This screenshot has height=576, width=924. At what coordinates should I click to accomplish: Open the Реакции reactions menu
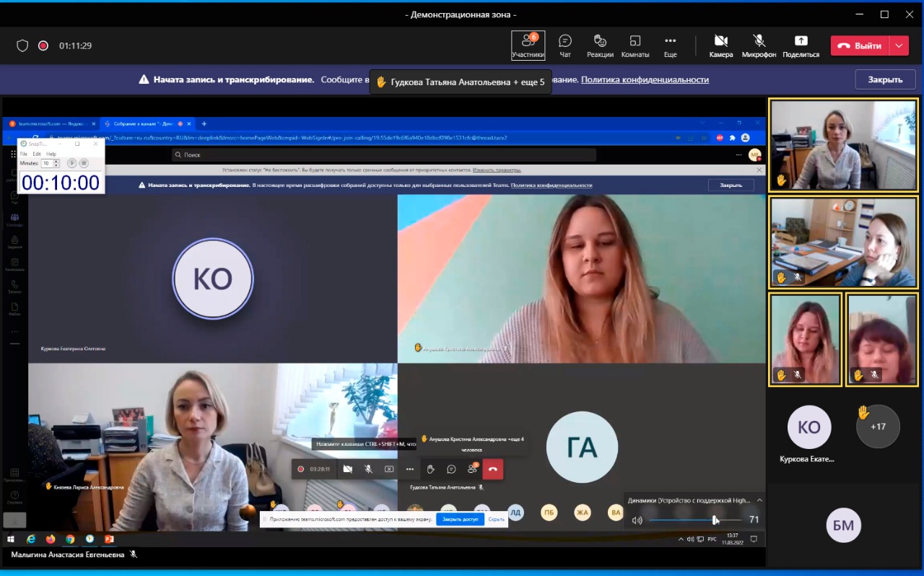(x=600, y=45)
